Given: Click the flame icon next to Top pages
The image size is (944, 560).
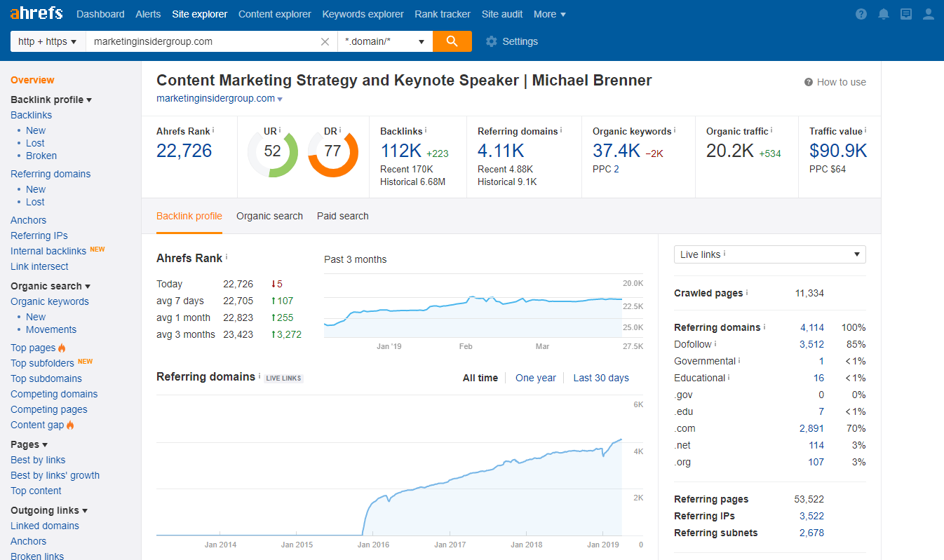Looking at the screenshot, I should pyautogui.click(x=62, y=348).
